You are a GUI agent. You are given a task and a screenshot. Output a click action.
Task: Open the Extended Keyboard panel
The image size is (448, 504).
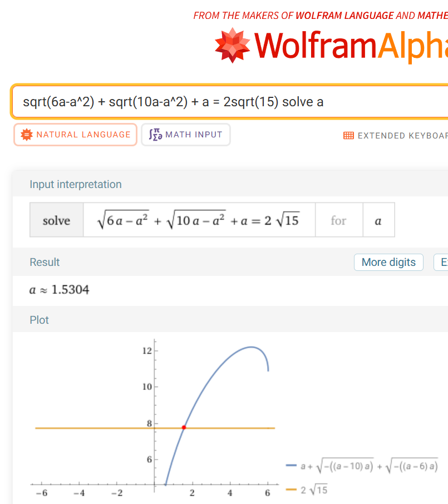[x=401, y=135]
